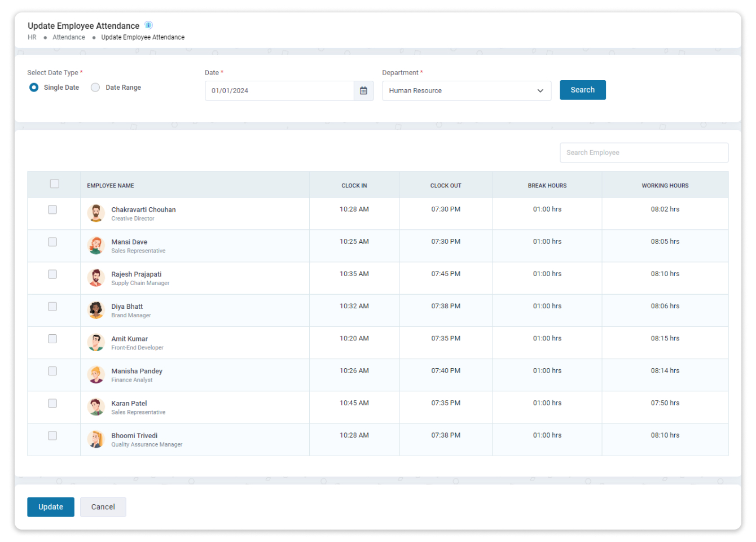Click the Search button
The image size is (756, 542).
[x=582, y=90]
